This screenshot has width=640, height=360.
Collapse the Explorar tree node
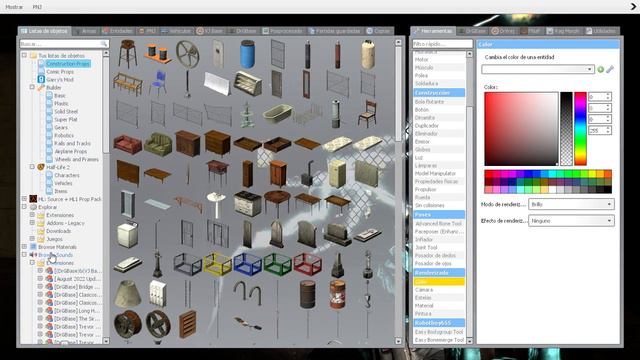pyautogui.click(x=24, y=207)
